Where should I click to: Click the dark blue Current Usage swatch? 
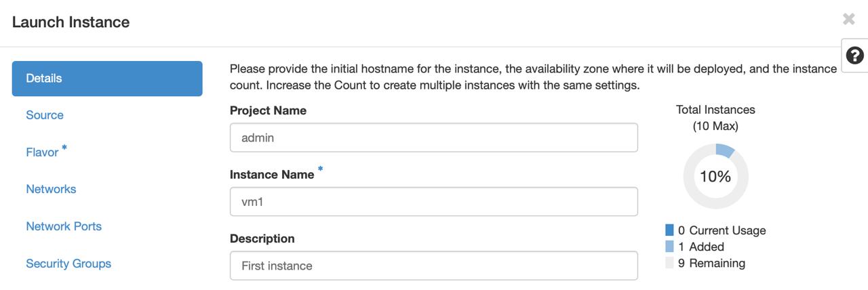point(670,230)
